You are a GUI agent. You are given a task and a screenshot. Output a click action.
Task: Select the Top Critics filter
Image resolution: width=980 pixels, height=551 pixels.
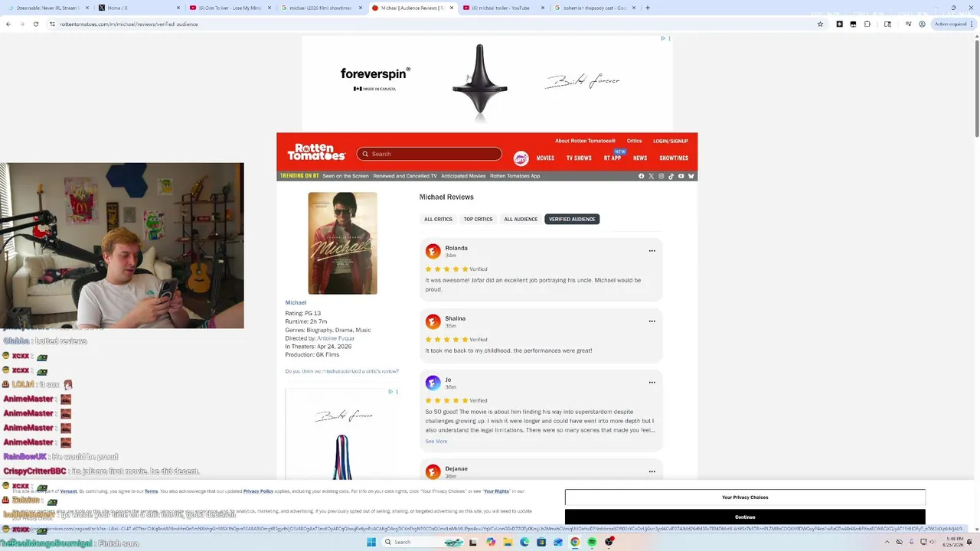point(478,219)
